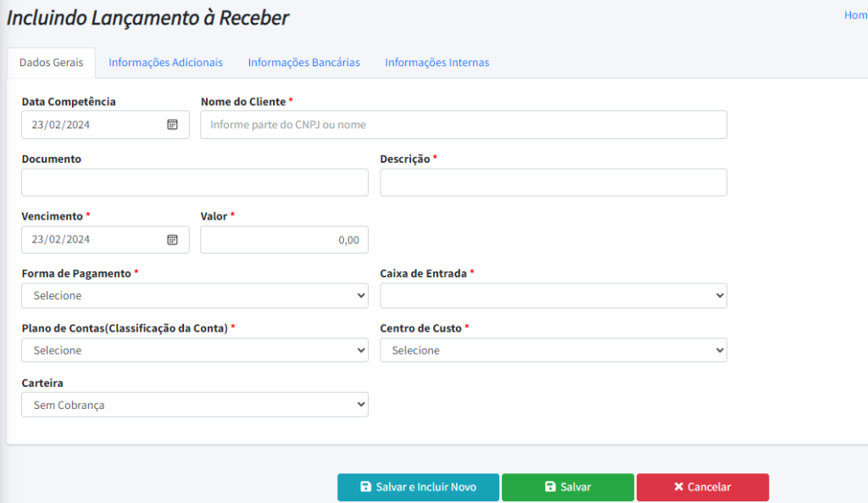
Task: Open the Informações Internas tab
Action: tap(437, 63)
